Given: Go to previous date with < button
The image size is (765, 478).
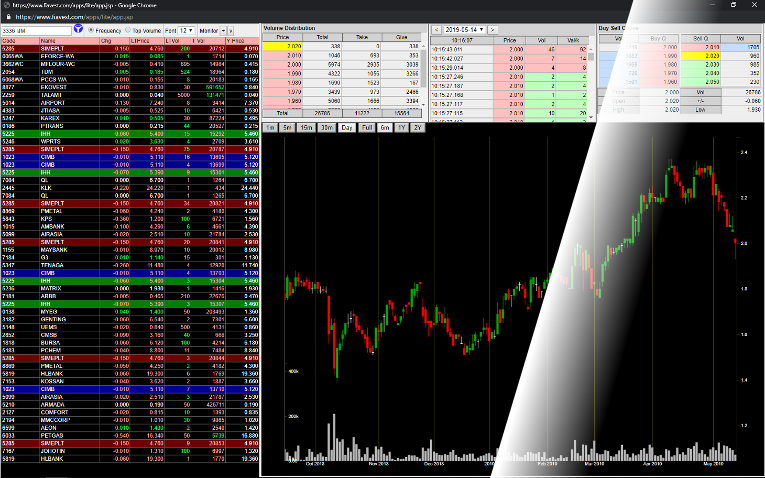Looking at the screenshot, I should pos(437,30).
